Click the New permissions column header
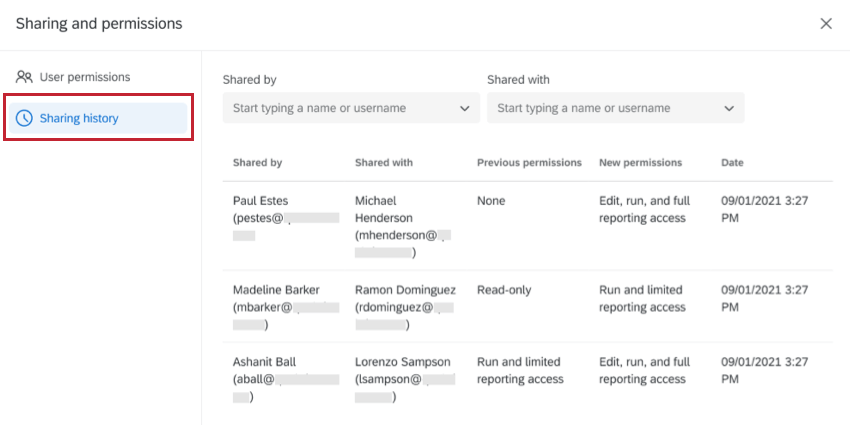The height and width of the screenshot is (425, 850). tap(640, 162)
